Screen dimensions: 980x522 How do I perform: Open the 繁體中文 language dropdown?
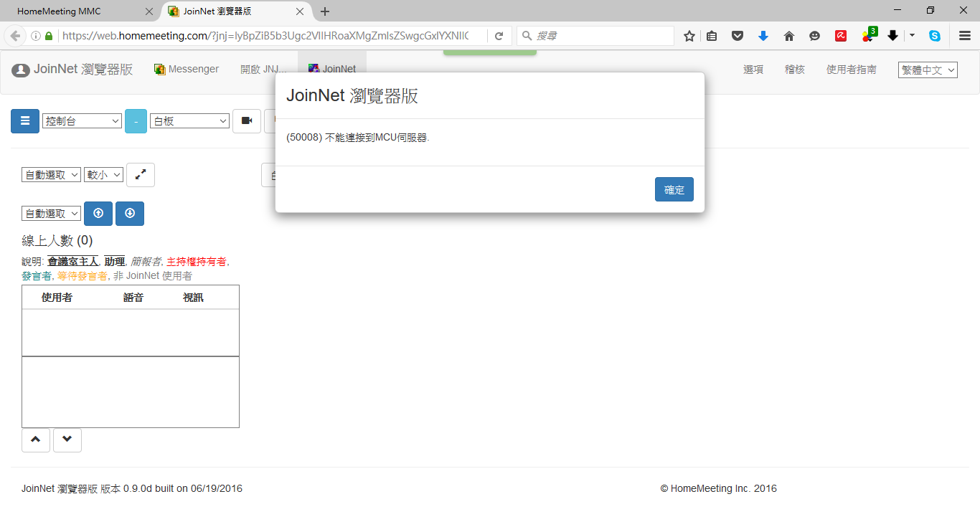pos(928,70)
